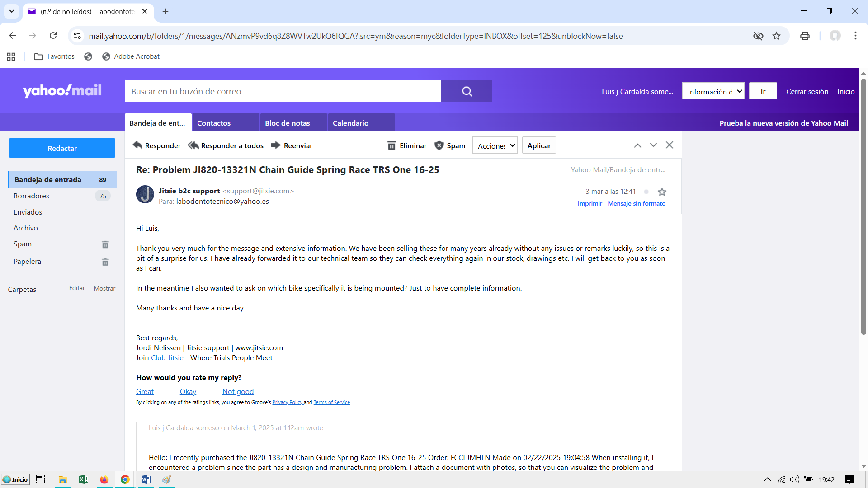868x488 pixels.
Task: Open a new browser tab
Action: [x=165, y=11]
